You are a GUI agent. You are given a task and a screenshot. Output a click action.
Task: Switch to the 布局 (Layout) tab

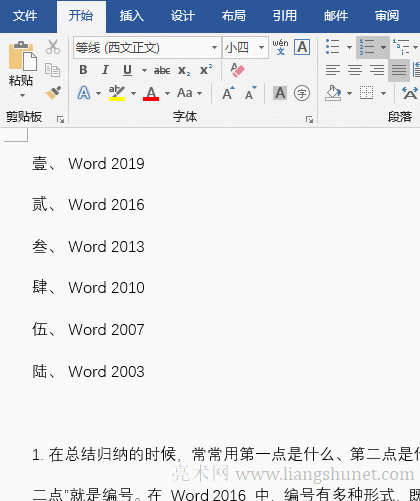tap(234, 16)
